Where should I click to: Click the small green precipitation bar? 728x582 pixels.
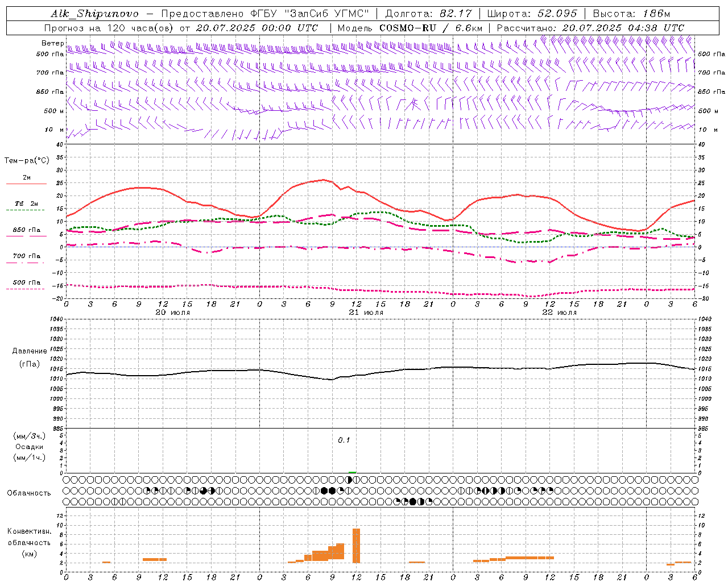pos(353,472)
